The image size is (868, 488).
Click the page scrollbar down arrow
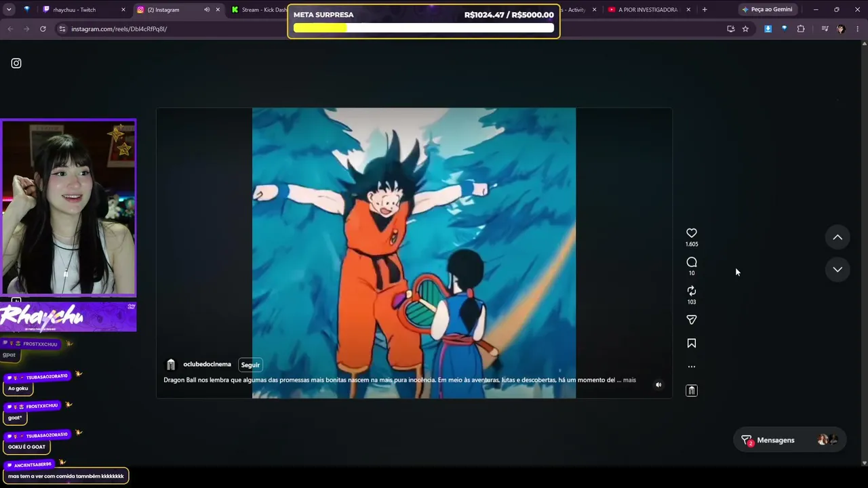[864, 463]
